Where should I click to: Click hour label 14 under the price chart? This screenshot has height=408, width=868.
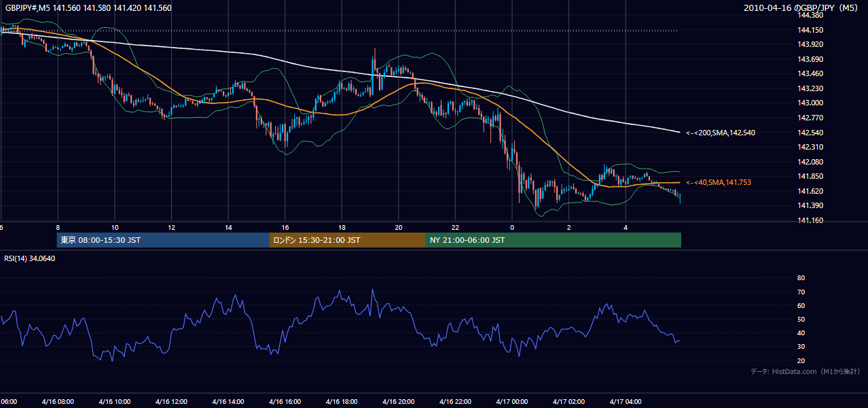click(228, 227)
